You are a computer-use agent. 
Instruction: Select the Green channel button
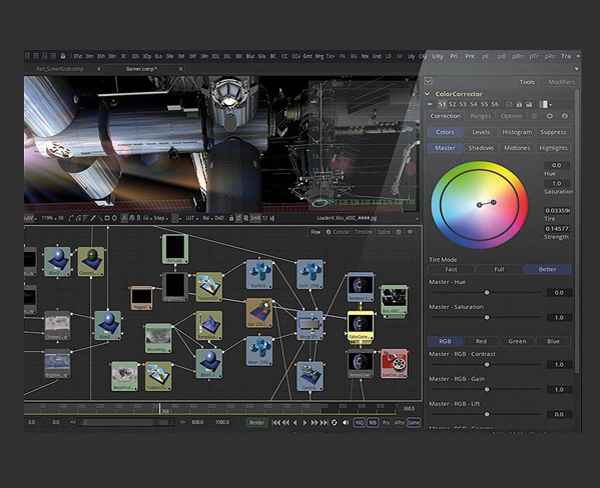[517, 341]
